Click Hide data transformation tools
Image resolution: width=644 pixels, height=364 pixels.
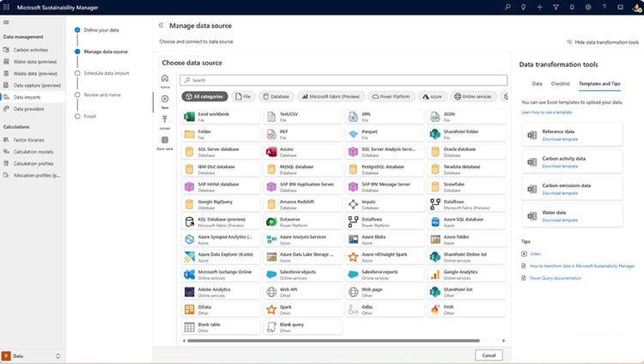(603, 42)
